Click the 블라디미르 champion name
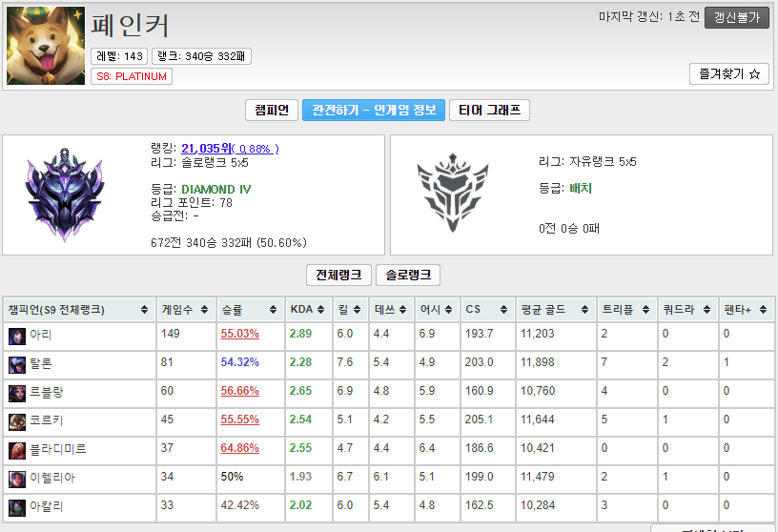Image resolution: width=778 pixels, height=532 pixels. tap(58, 449)
